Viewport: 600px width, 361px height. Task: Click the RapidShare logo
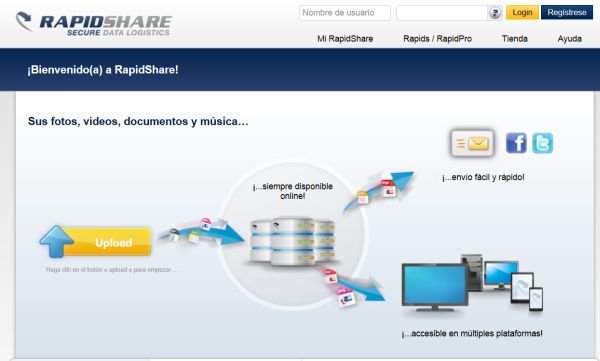coord(94,24)
